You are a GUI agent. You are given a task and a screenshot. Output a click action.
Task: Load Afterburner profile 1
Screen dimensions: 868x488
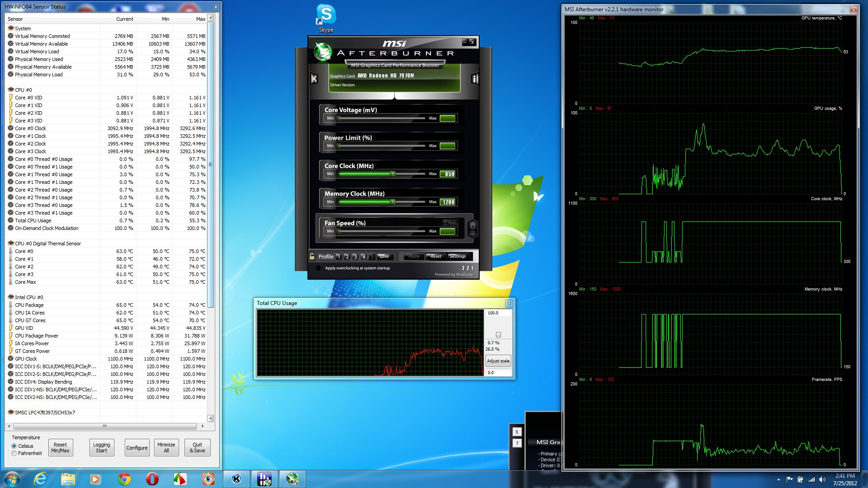point(338,257)
